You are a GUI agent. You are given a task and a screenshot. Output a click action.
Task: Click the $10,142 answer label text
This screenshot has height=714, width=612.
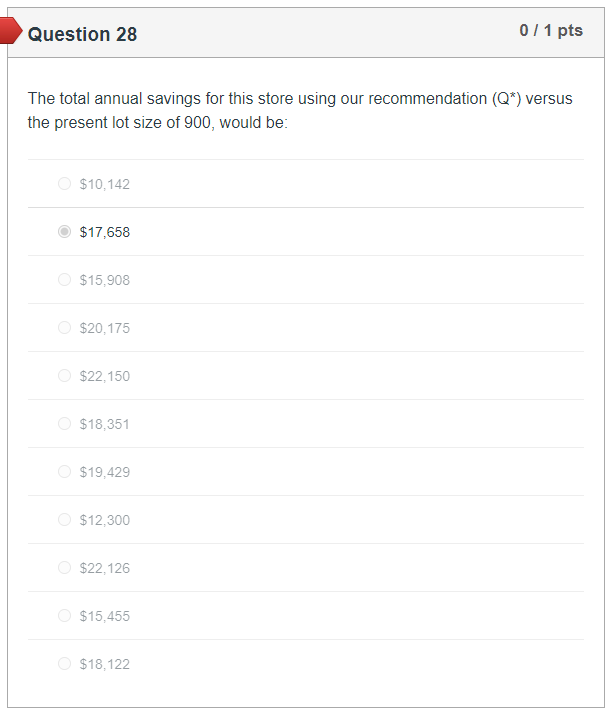[x=105, y=184]
